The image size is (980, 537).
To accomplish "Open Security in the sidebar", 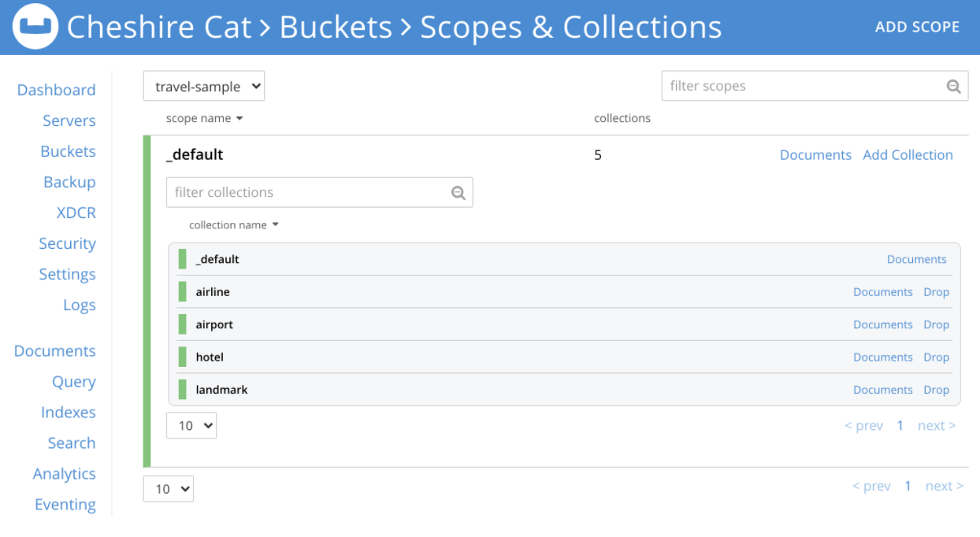I will click(67, 243).
